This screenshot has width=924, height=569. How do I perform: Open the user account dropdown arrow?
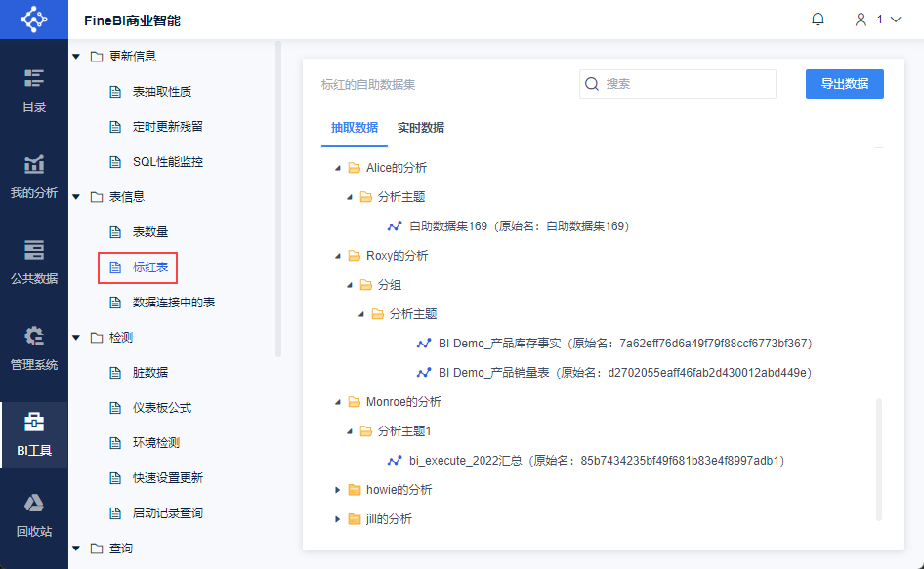896,20
